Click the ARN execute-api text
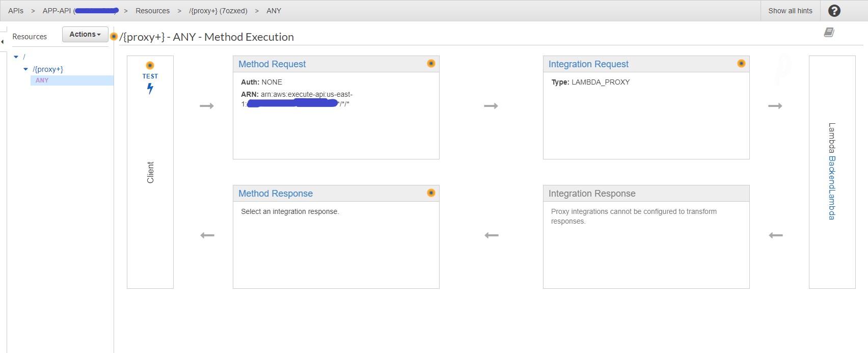868x353 pixels. [296, 99]
